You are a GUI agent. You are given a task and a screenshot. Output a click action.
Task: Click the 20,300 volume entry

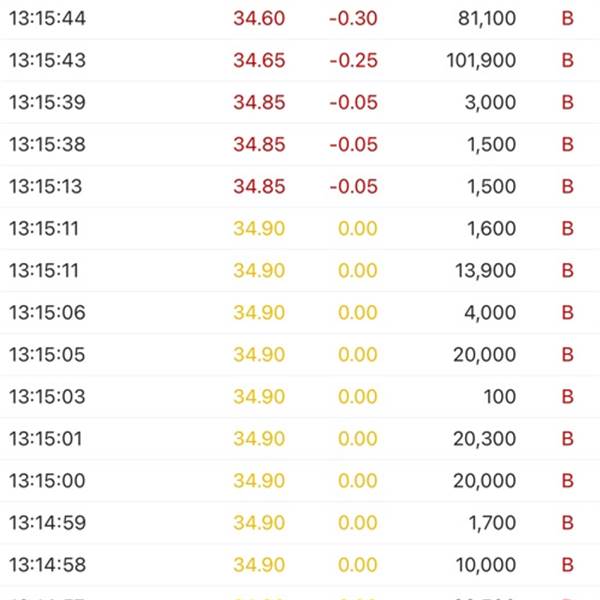485,439
